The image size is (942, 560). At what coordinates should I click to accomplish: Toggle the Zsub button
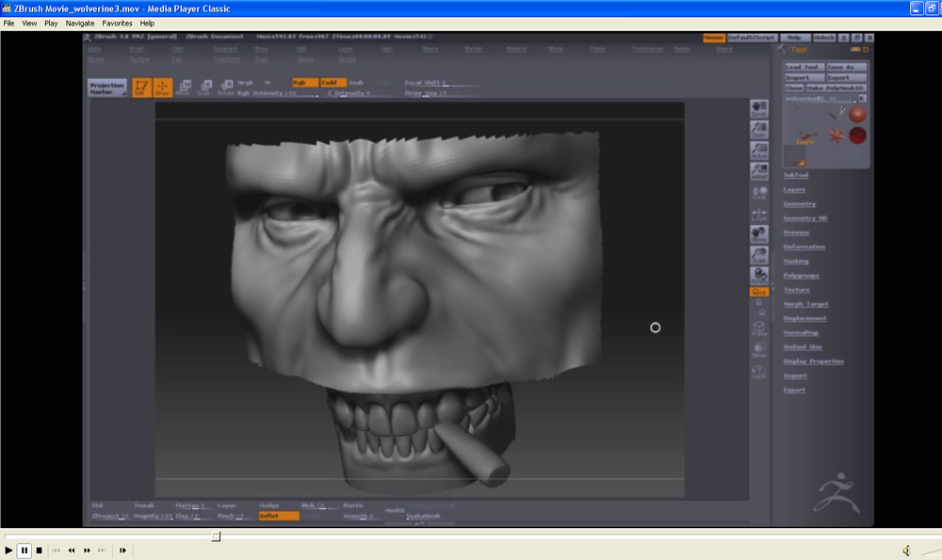pos(356,83)
